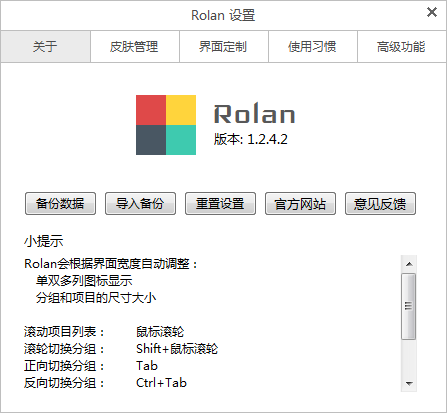Click the scrollbar down arrow in tips
Image resolution: width=447 pixels, height=413 pixels.
(409, 383)
